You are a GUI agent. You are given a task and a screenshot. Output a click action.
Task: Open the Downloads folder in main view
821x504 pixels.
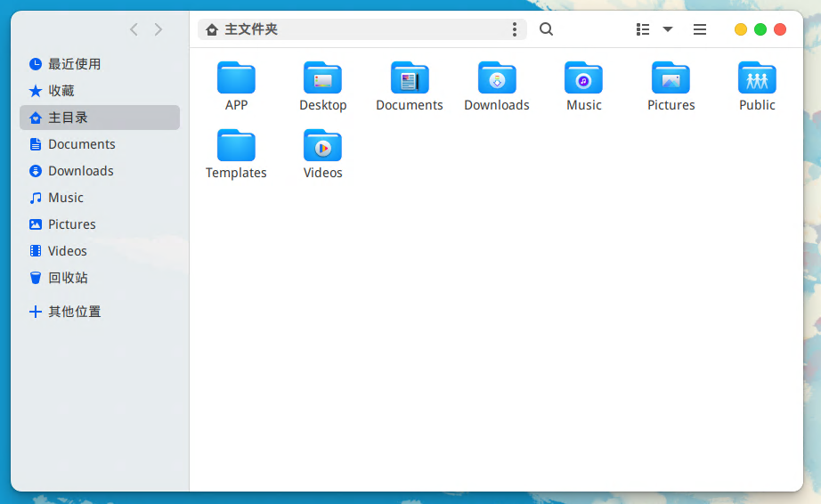pos(497,86)
